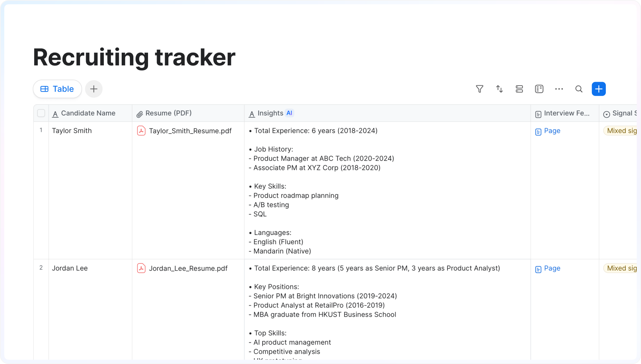
Task: Click the field settings icon
Action: (x=539, y=89)
